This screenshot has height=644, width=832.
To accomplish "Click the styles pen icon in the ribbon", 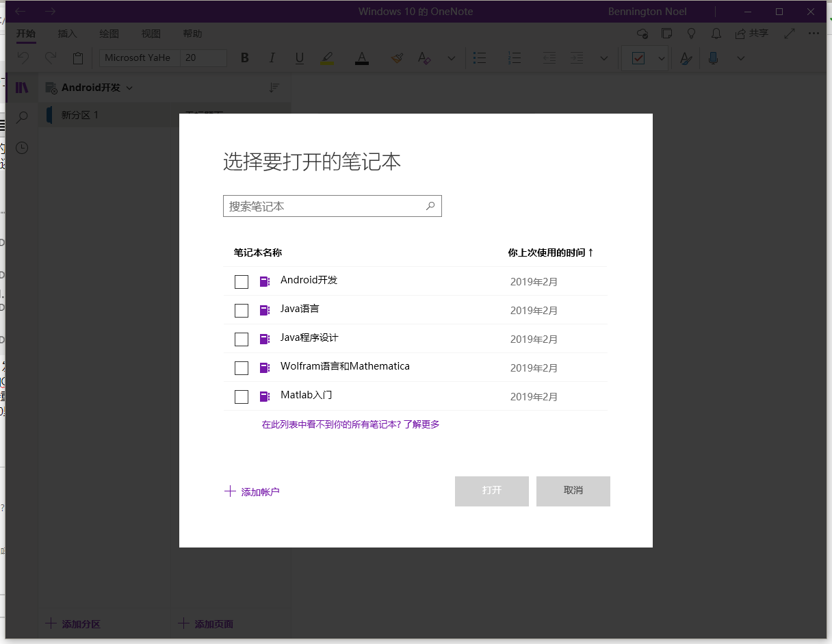I will coord(686,58).
